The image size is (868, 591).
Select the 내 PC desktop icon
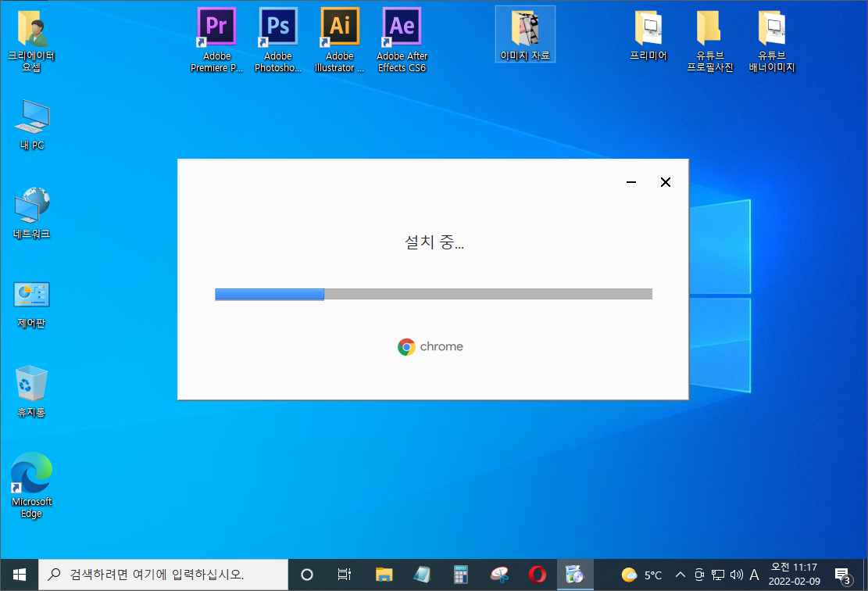(x=31, y=124)
